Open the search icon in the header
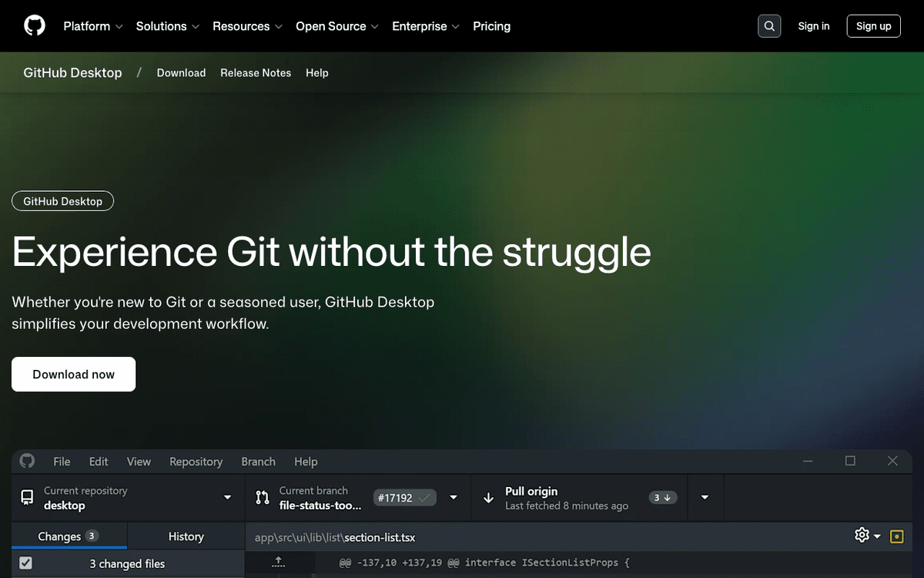 coord(768,25)
